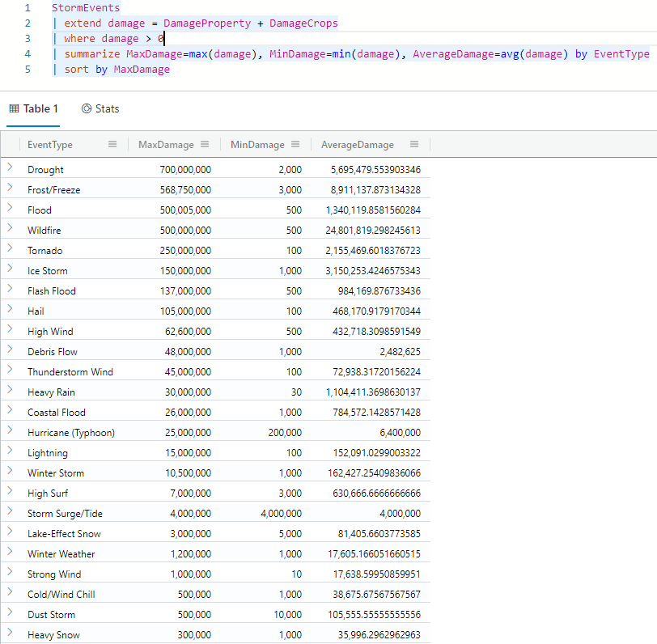Click the 'sort by MaxDamage' query line

(111, 70)
